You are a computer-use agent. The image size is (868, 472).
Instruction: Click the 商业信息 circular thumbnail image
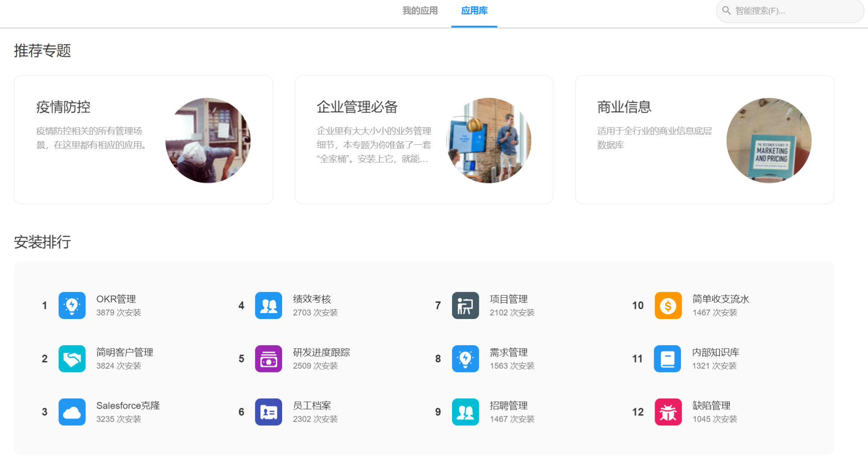click(x=769, y=140)
